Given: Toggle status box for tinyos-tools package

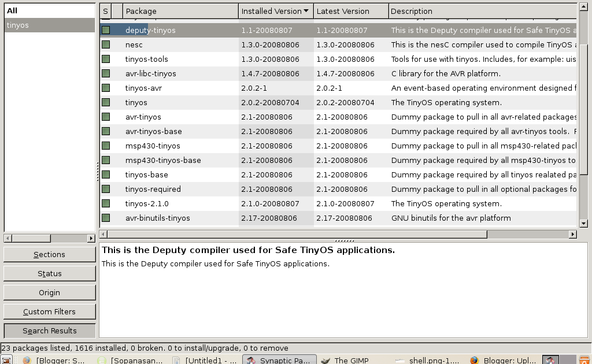Looking at the screenshot, I should pyautogui.click(x=106, y=59).
